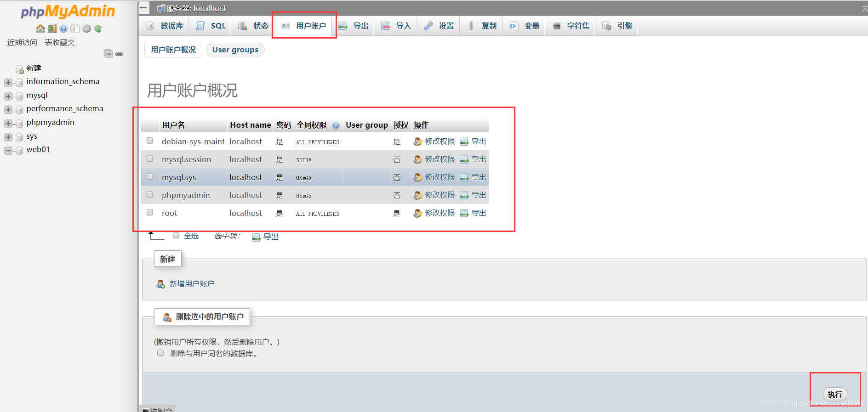Click the collapse-all icon in navigation panel

point(108,54)
